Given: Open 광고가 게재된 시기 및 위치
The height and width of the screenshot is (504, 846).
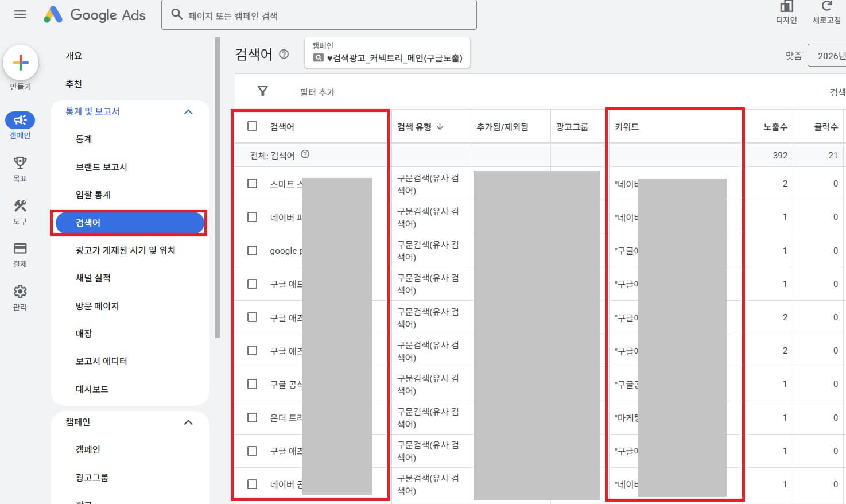Looking at the screenshot, I should 126,250.
